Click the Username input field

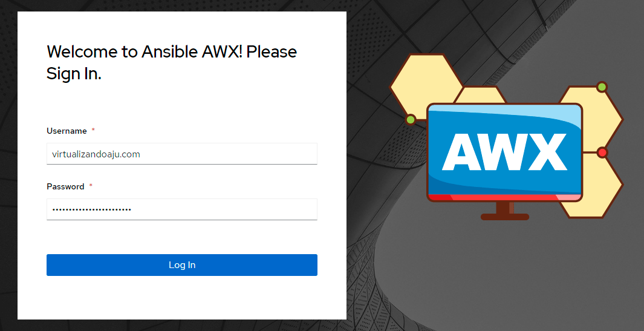coord(181,154)
